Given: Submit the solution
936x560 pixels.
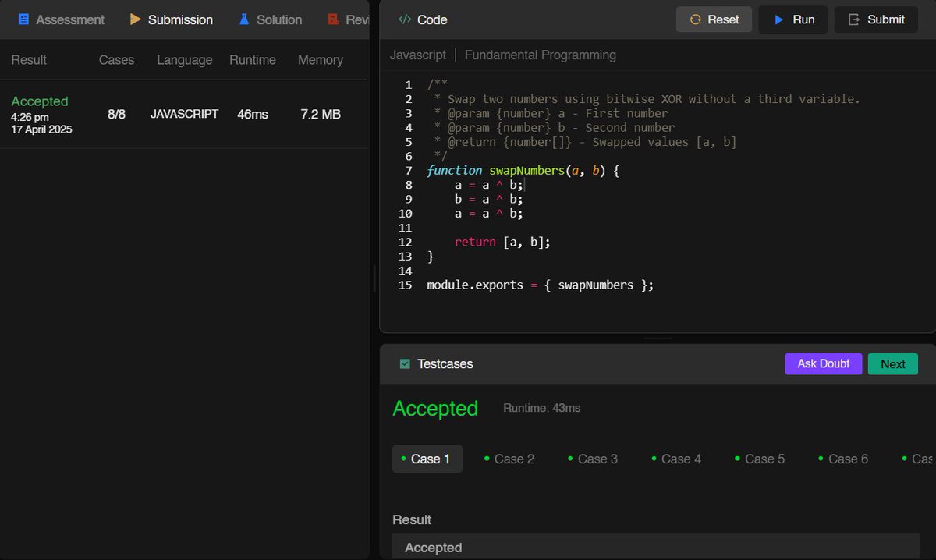Looking at the screenshot, I should tap(876, 19).
